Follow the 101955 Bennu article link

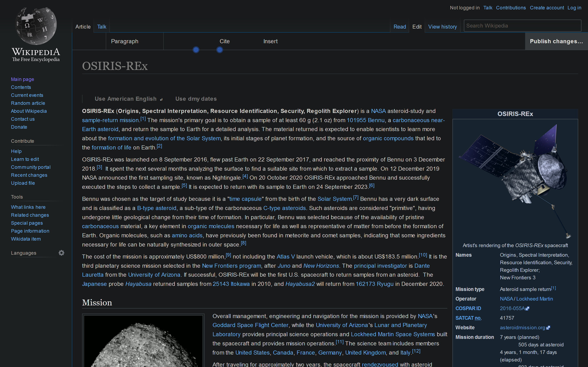[x=365, y=120]
